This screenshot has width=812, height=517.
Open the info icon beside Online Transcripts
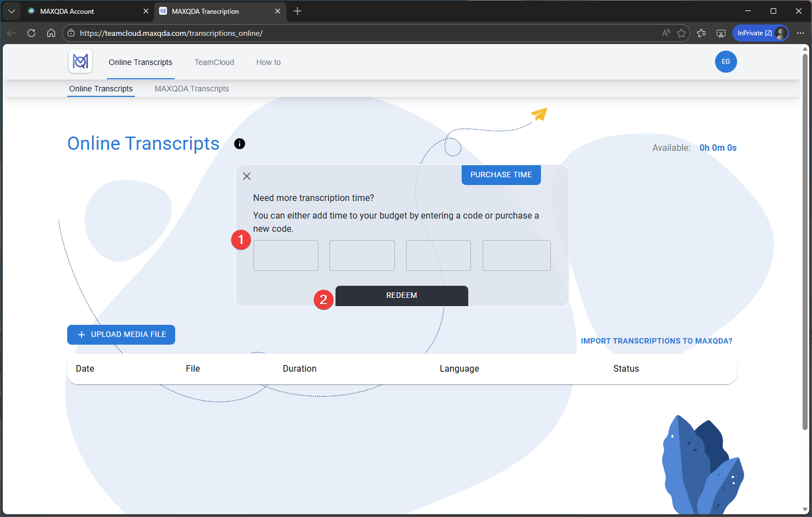pos(240,144)
